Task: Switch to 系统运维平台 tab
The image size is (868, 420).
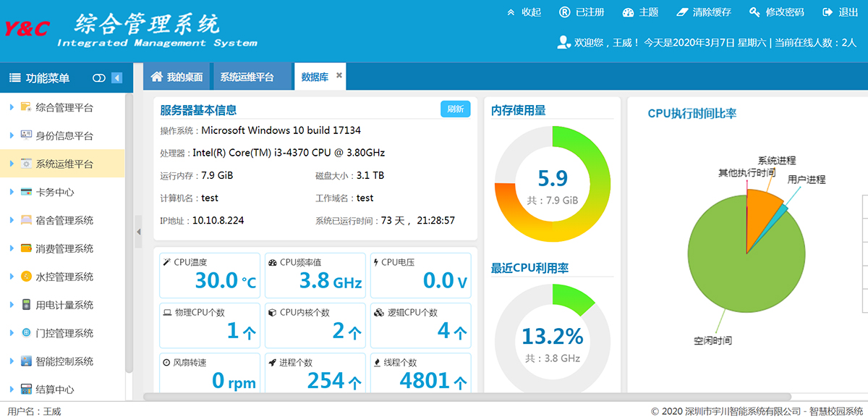Action: coord(247,77)
